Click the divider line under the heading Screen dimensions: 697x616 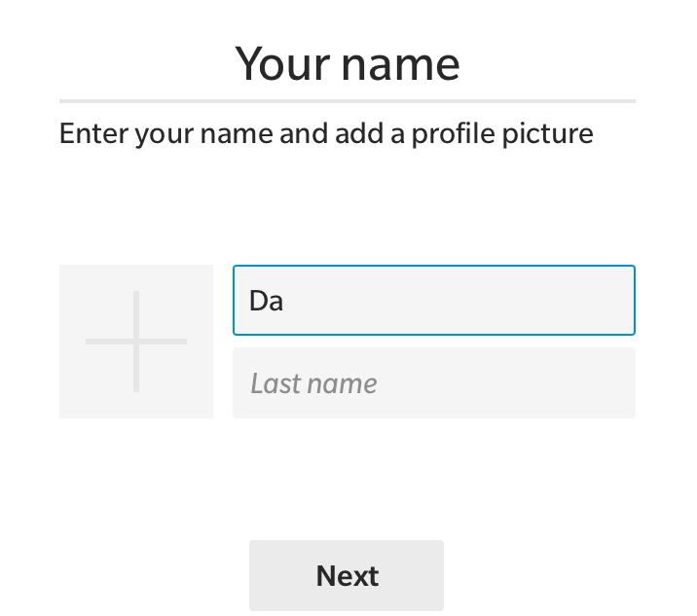coord(348,100)
